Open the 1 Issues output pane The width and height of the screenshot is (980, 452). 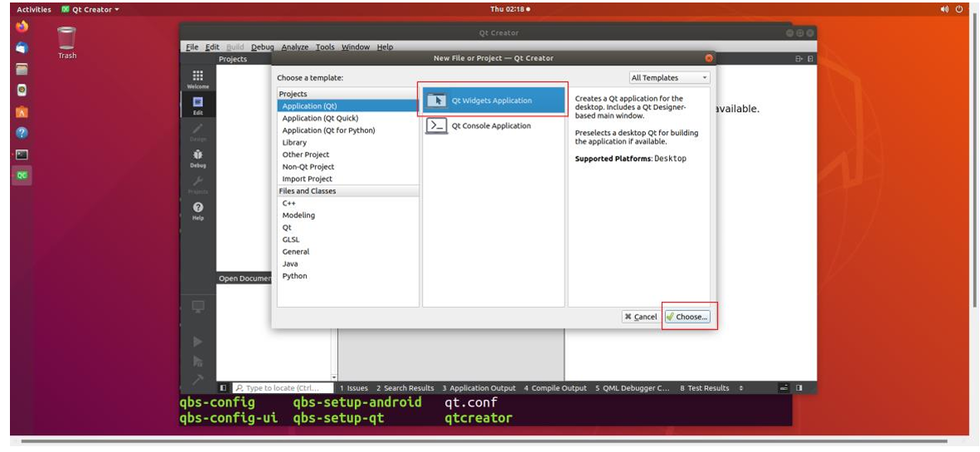point(354,388)
